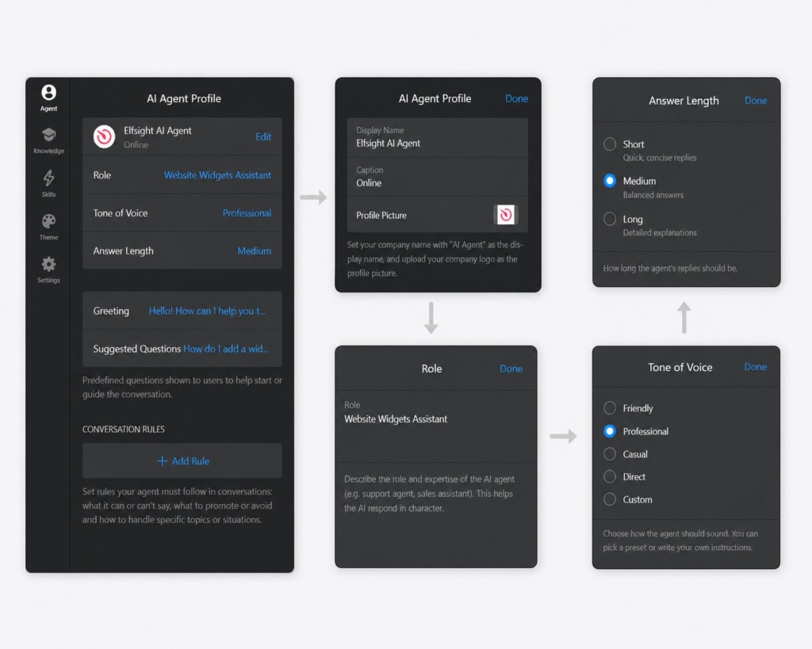Choose the Casual tone of voice
Viewport: 812px width, 649px height.
point(610,454)
